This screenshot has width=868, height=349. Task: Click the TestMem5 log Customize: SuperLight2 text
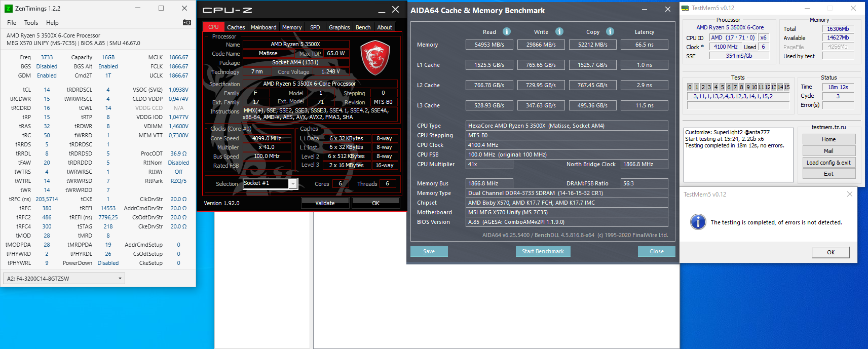click(x=727, y=132)
